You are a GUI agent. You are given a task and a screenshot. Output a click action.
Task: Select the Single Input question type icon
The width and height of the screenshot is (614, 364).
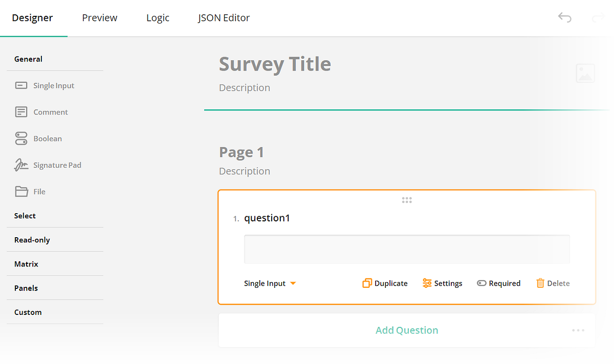[x=20, y=85]
